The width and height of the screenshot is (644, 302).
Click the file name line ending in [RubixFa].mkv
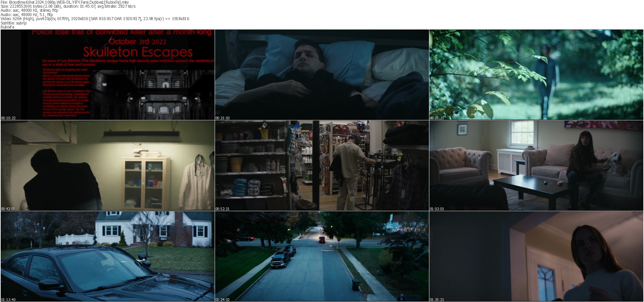tap(65, 2)
